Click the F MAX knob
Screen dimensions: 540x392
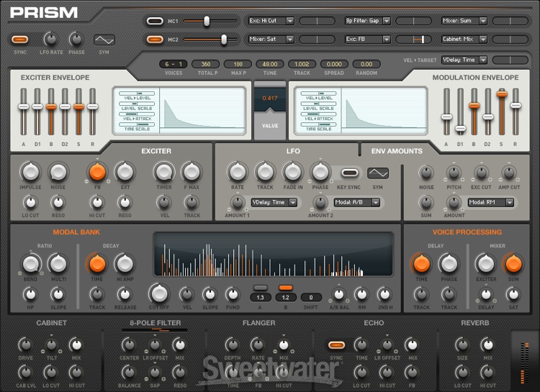pos(192,172)
